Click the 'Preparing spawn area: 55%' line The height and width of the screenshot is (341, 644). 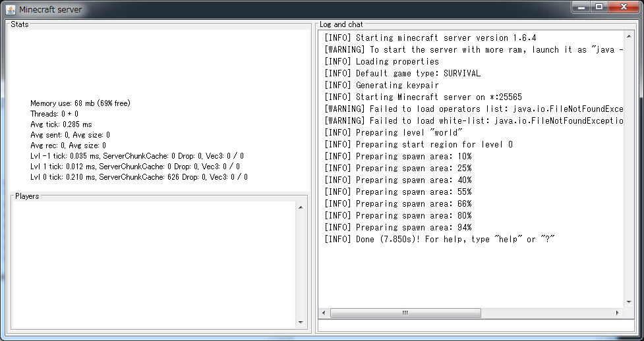(x=398, y=192)
